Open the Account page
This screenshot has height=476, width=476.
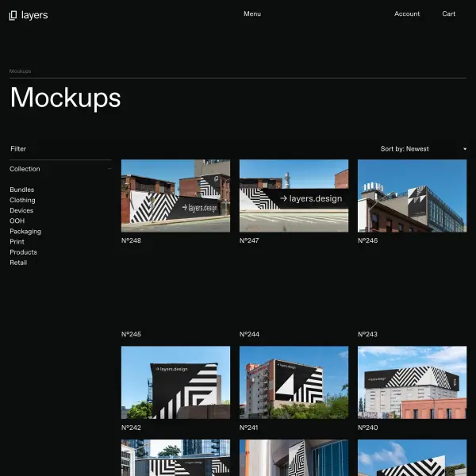pyautogui.click(x=407, y=13)
